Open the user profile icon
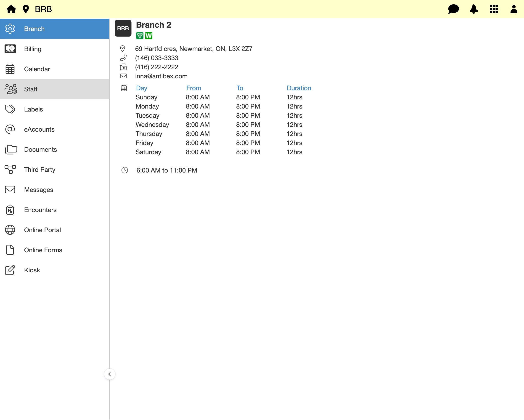The width and height of the screenshot is (524, 420). [513, 9]
